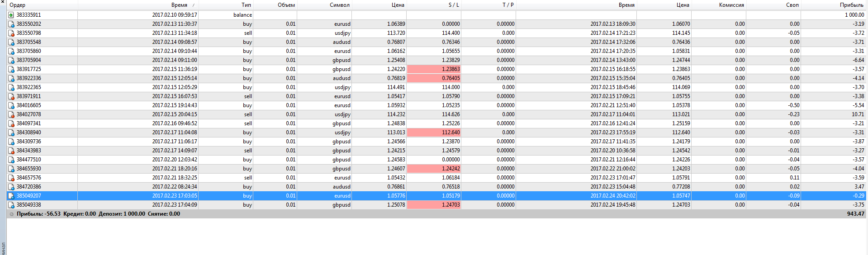
Task: Click the order icon beside 384720386
Action: (x=11, y=187)
